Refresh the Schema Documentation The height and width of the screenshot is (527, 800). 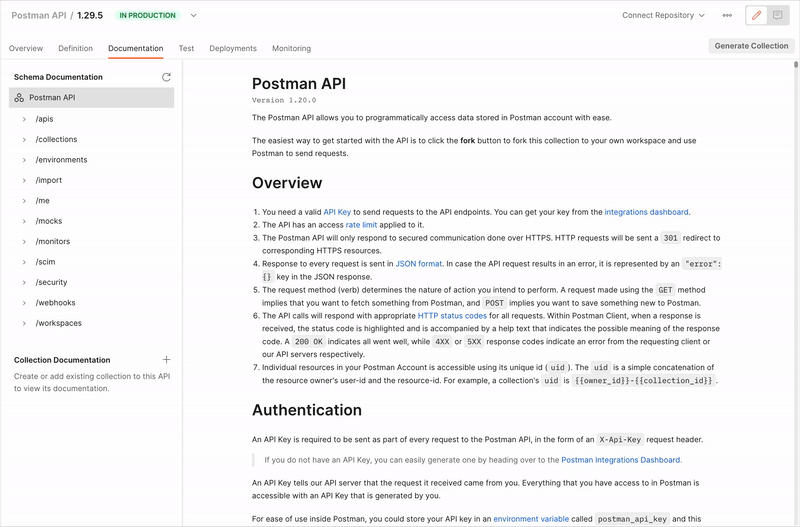point(166,77)
